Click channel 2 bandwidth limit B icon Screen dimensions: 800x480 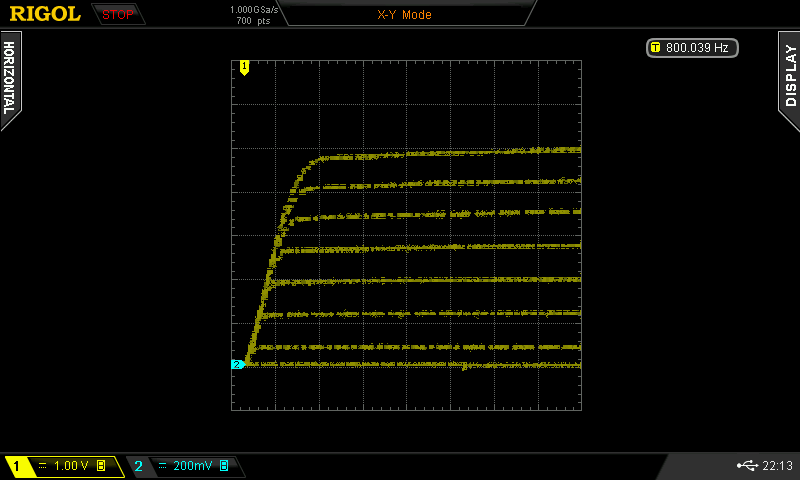click(x=224, y=466)
